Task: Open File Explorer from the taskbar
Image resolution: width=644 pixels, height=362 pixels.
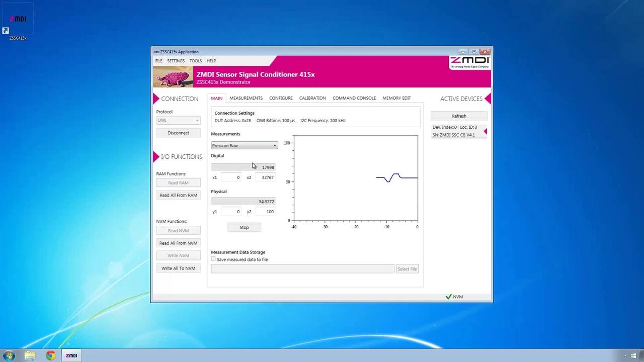Action: [x=30, y=355]
